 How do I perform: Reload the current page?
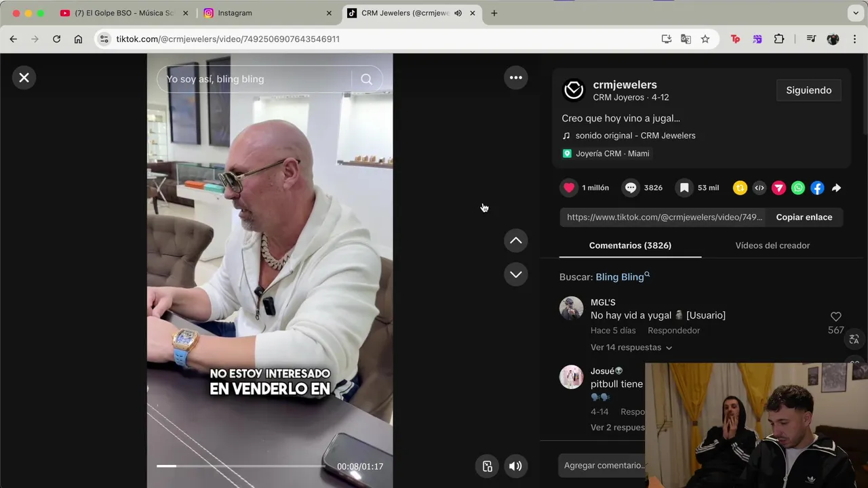56,39
